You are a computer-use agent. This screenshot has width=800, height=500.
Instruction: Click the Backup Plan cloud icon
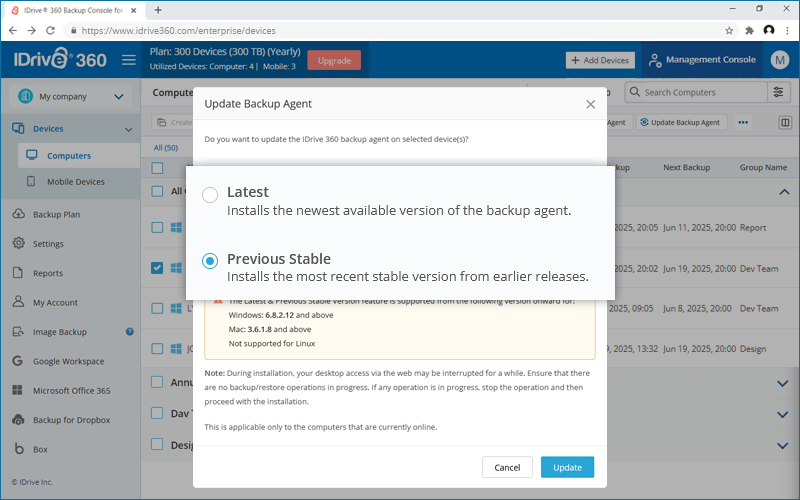click(x=18, y=214)
